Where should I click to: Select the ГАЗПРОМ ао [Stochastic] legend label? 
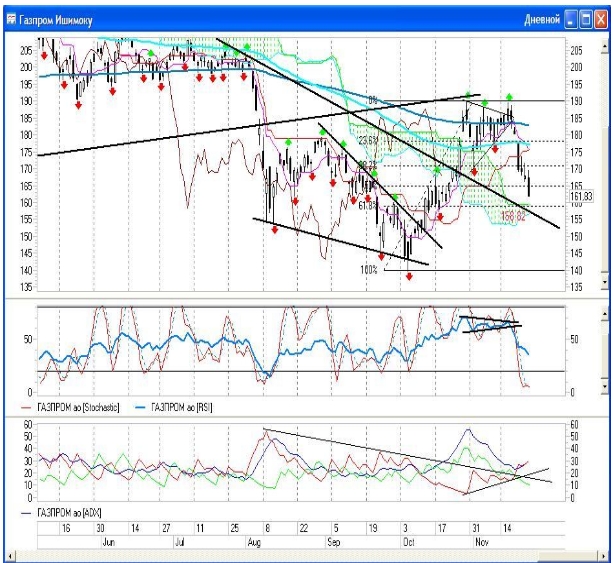point(78,408)
